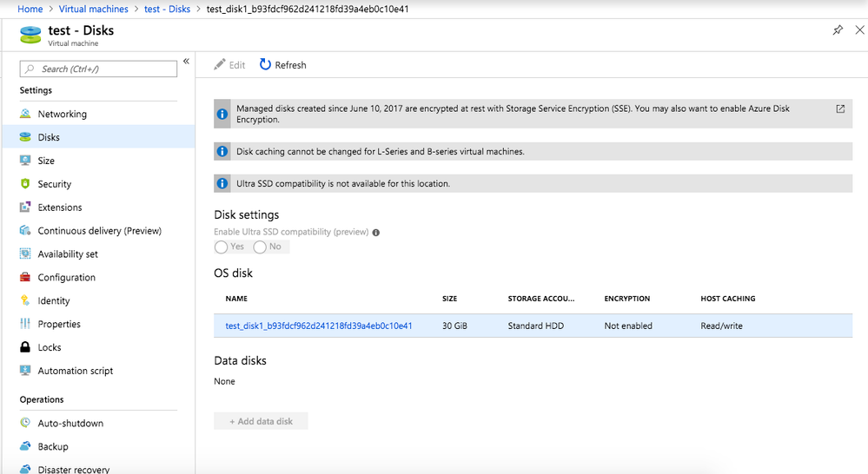Click the Networking icon in sidebar
This screenshot has width=868, height=474.
(x=25, y=114)
